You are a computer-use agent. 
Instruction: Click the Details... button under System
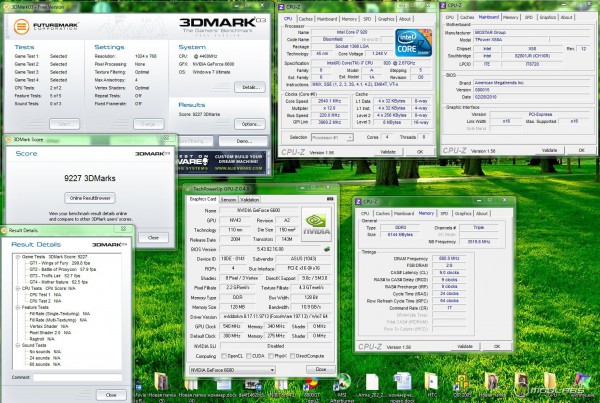[248, 88]
